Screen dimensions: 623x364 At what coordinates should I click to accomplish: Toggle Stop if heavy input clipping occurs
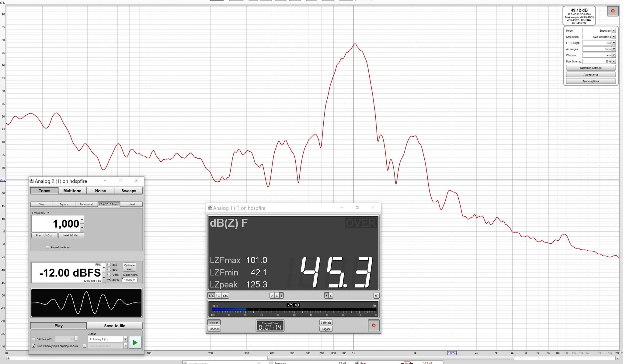coord(34,346)
